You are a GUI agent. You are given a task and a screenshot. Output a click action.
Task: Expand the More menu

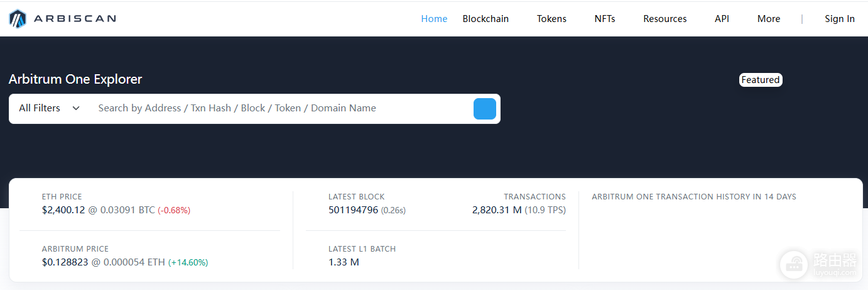(769, 19)
